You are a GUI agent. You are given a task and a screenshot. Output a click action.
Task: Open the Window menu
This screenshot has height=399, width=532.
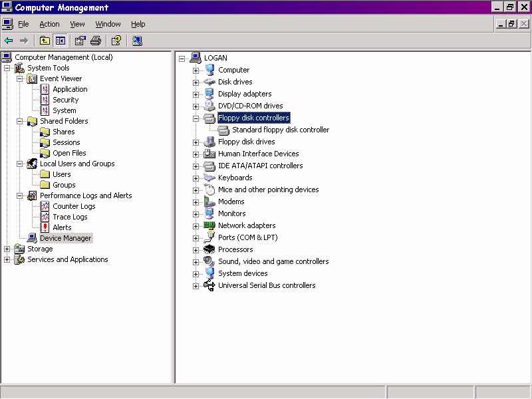[108, 24]
